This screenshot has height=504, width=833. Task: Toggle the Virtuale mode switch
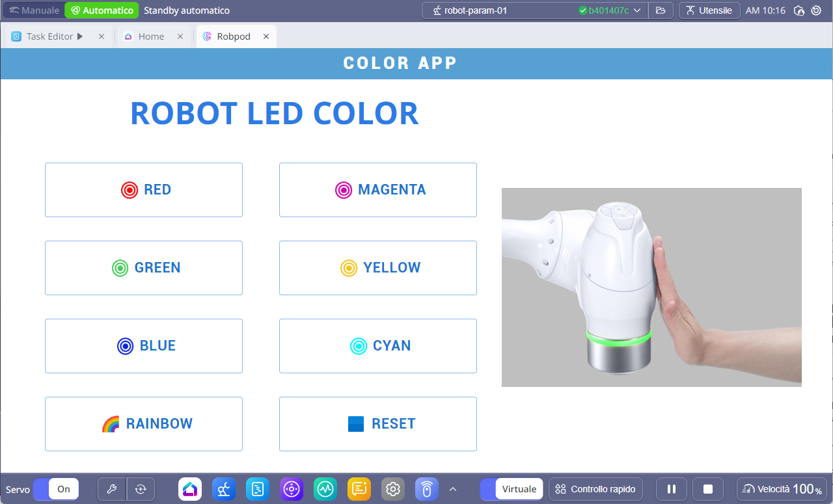coord(512,489)
